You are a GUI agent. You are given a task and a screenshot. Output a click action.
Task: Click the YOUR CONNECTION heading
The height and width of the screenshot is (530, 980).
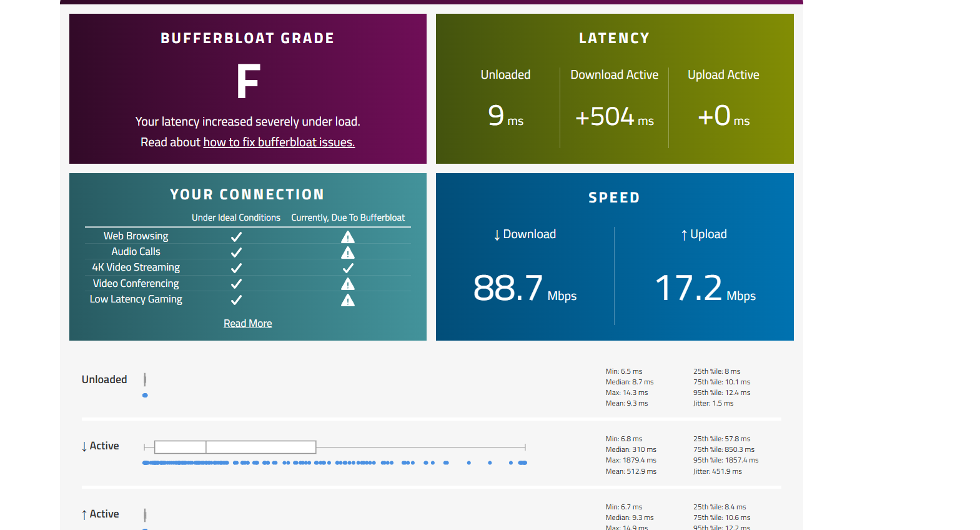point(247,194)
